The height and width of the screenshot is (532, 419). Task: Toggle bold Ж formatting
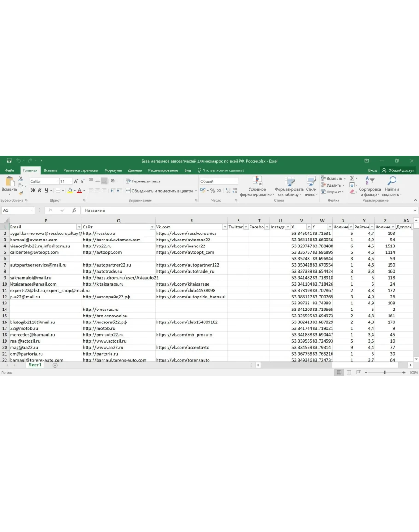[33, 191]
